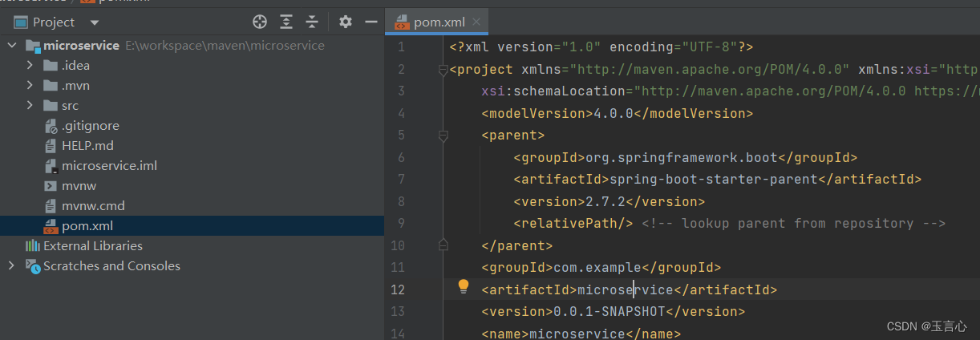Click the .gitignore file icon

51,126
